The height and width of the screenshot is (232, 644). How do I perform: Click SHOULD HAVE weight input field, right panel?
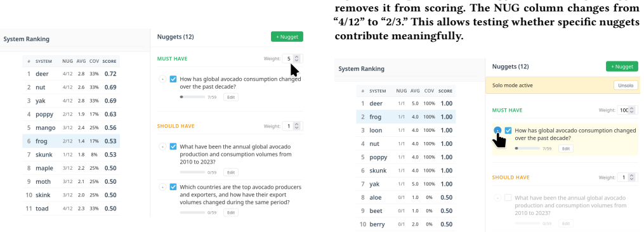[x=623, y=177]
